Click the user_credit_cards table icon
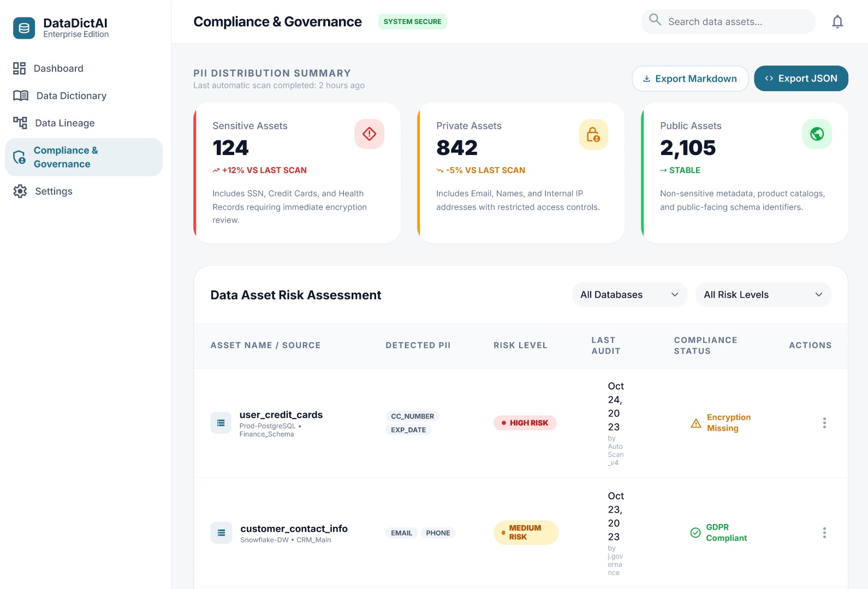The width and height of the screenshot is (868, 589). [221, 423]
